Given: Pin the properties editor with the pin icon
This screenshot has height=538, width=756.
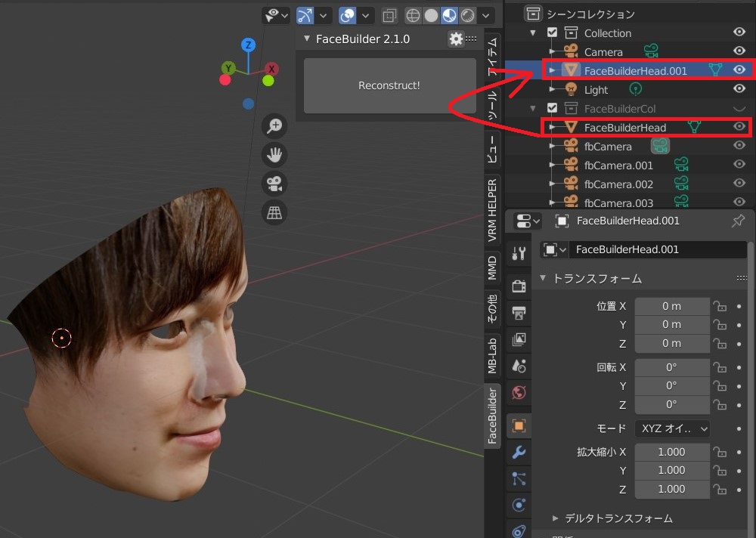Looking at the screenshot, I should 738,221.
